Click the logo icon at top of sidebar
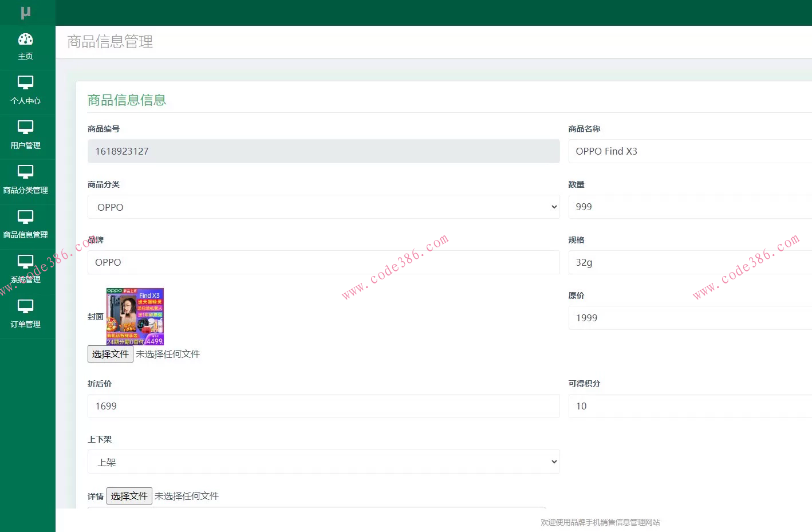This screenshot has height=532, width=812. tap(26, 12)
